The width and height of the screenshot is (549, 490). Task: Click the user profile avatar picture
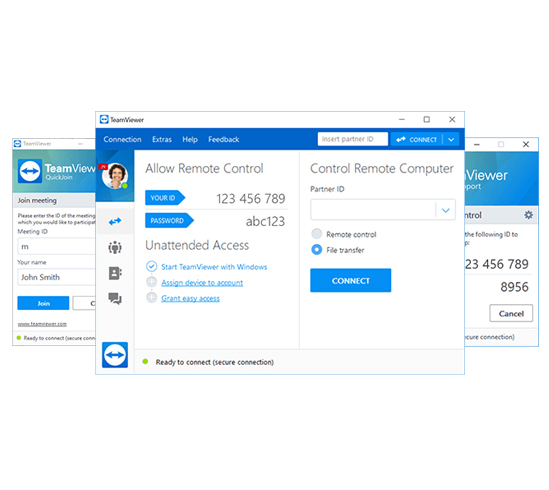115,176
